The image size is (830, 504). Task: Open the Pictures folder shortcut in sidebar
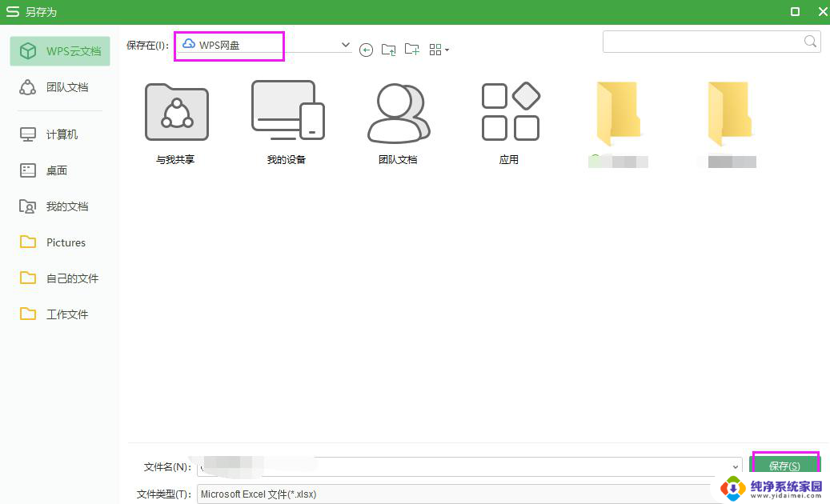coord(60,242)
